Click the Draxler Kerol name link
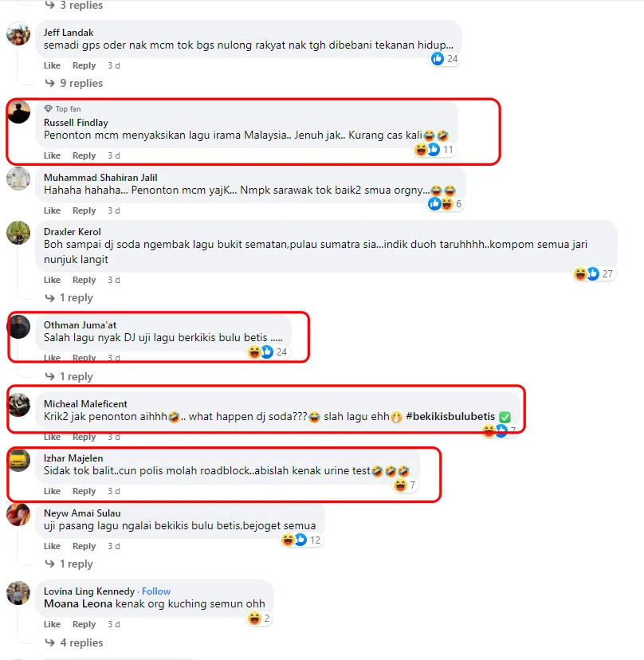The width and height of the screenshot is (644, 660). click(x=73, y=231)
